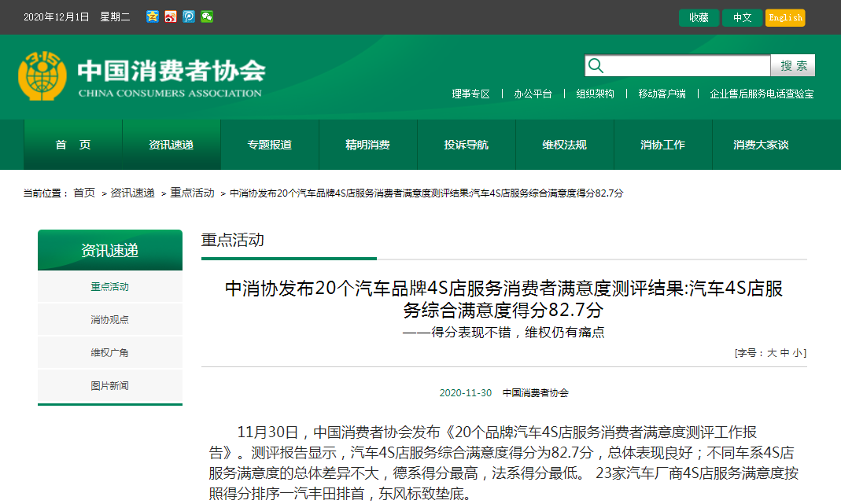Select 消费大家谈 in the navigation bar

(x=761, y=145)
